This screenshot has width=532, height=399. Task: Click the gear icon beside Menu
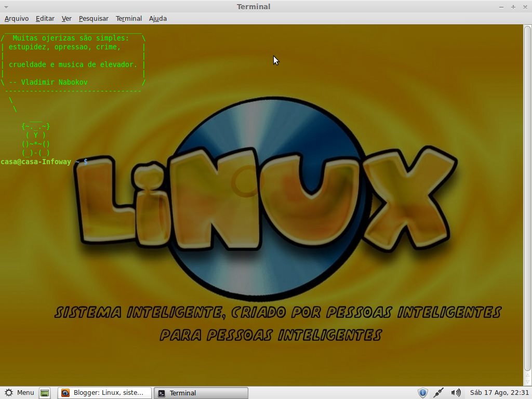pos(8,393)
